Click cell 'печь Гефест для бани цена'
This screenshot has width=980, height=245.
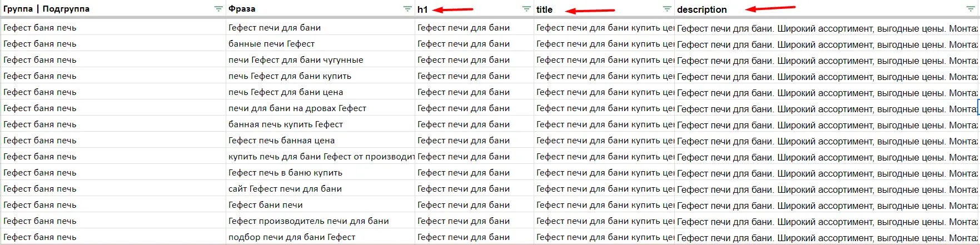286,92
